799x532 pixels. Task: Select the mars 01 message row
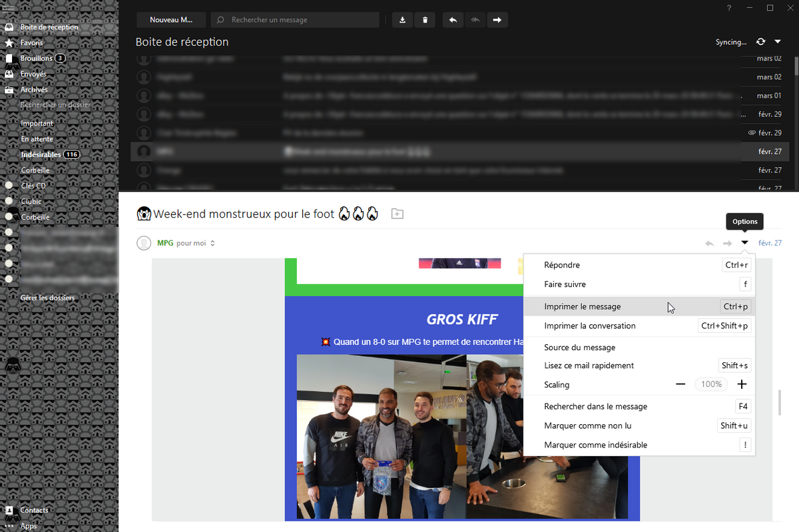(x=458, y=96)
